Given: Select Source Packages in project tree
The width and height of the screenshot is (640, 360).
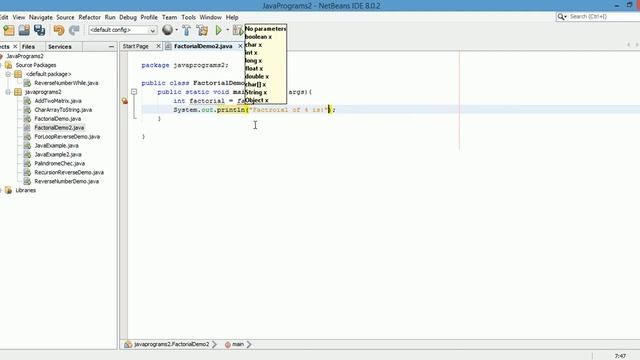Looking at the screenshot, I should tap(36, 65).
